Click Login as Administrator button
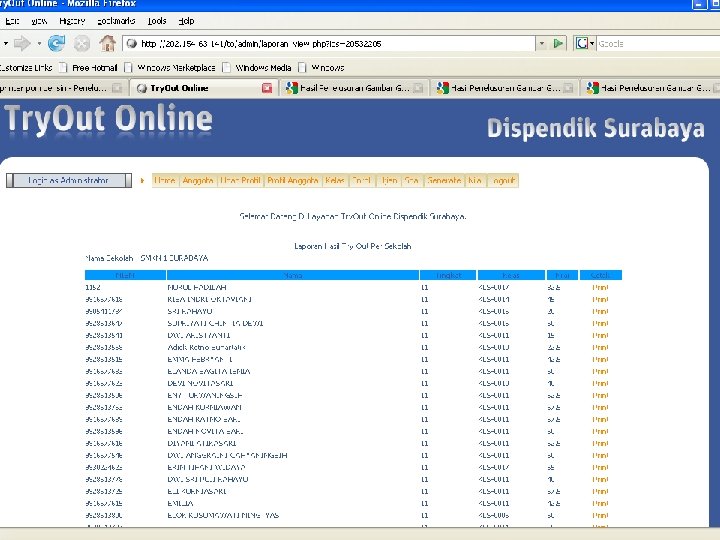720x540 pixels. pos(69,180)
